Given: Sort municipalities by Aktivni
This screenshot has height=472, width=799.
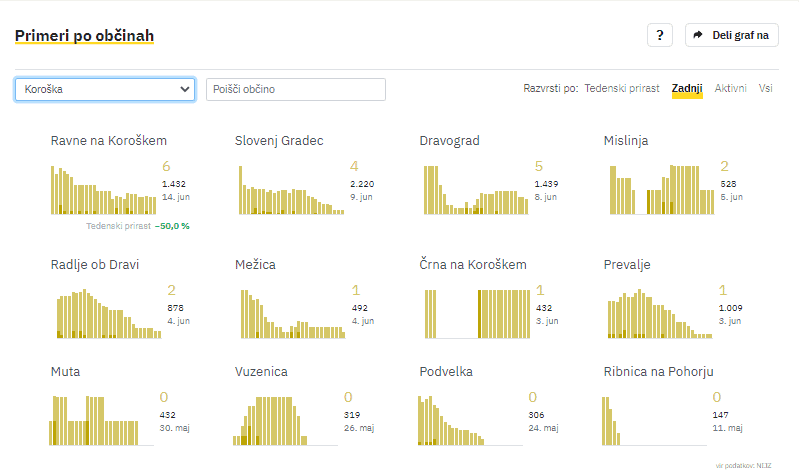Looking at the screenshot, I should pos(730,88).
